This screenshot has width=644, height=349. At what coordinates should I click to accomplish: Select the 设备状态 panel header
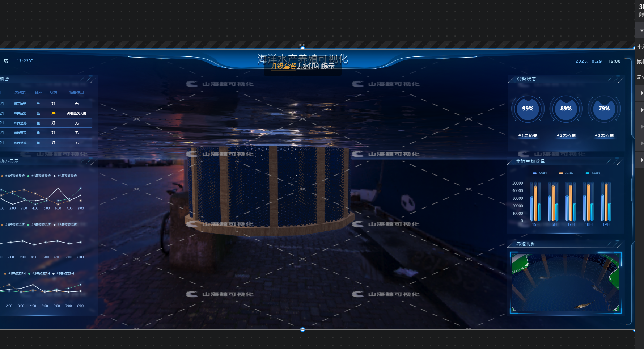tap(526, 79)
